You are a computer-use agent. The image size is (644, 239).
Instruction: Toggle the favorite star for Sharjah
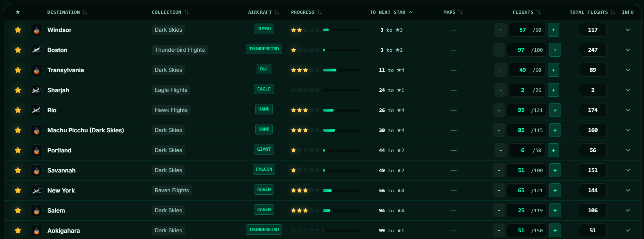tap(18, 90)
